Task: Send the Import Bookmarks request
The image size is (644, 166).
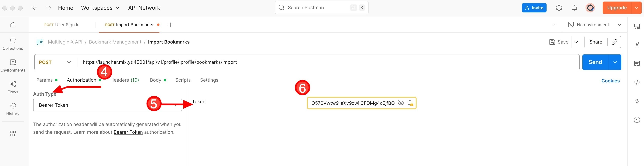Action: [x=595, y=62]
